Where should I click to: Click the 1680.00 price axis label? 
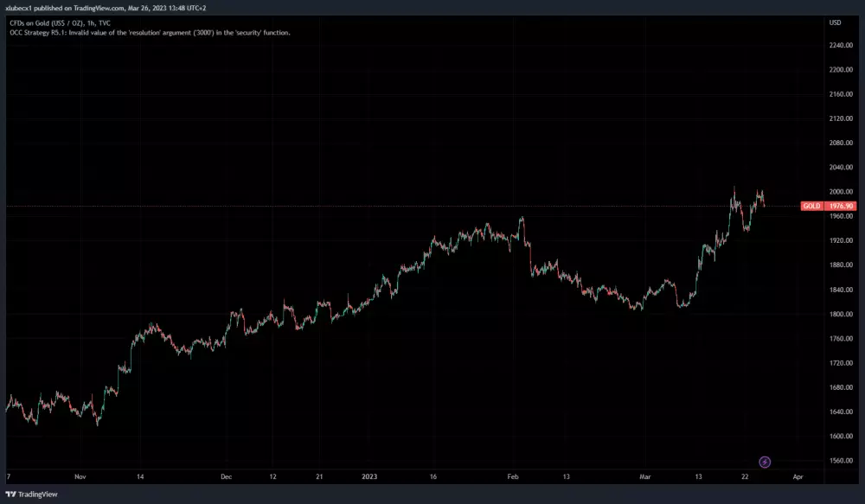coord(841,387)
